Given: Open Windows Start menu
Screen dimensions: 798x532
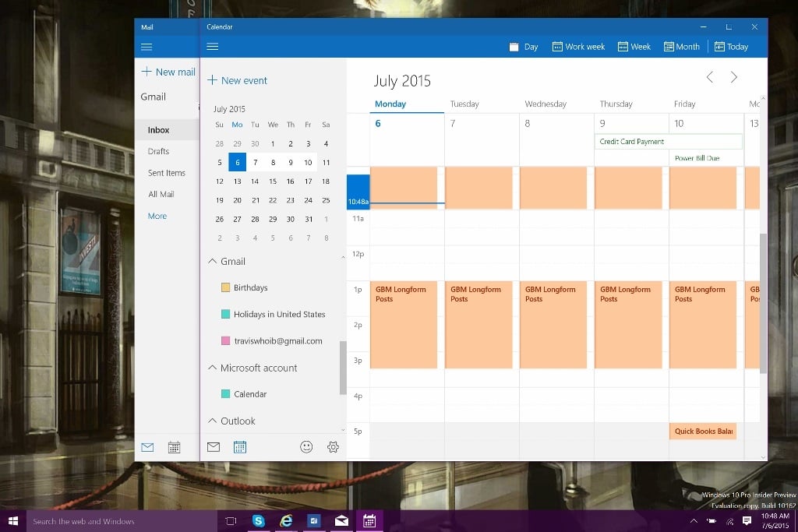Looking at the screenshot, I should (x=13, y=521).
